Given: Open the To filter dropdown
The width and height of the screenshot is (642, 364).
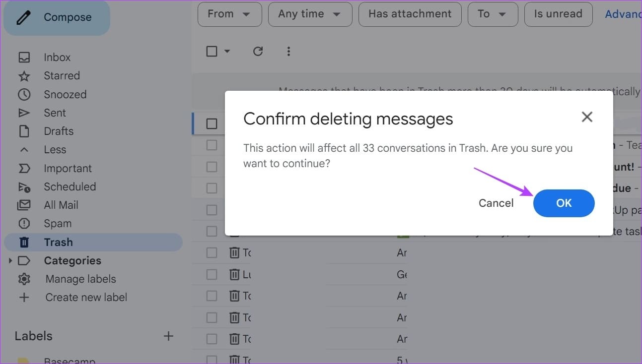Looking at the screenshot, I should (x=493, y=14).
